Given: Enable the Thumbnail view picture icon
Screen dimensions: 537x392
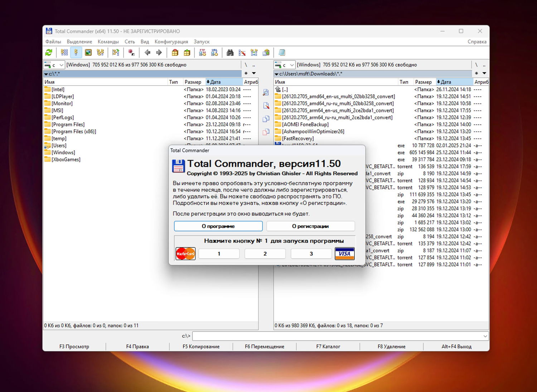Looking at the screenshot, I should tap(88, 53).
